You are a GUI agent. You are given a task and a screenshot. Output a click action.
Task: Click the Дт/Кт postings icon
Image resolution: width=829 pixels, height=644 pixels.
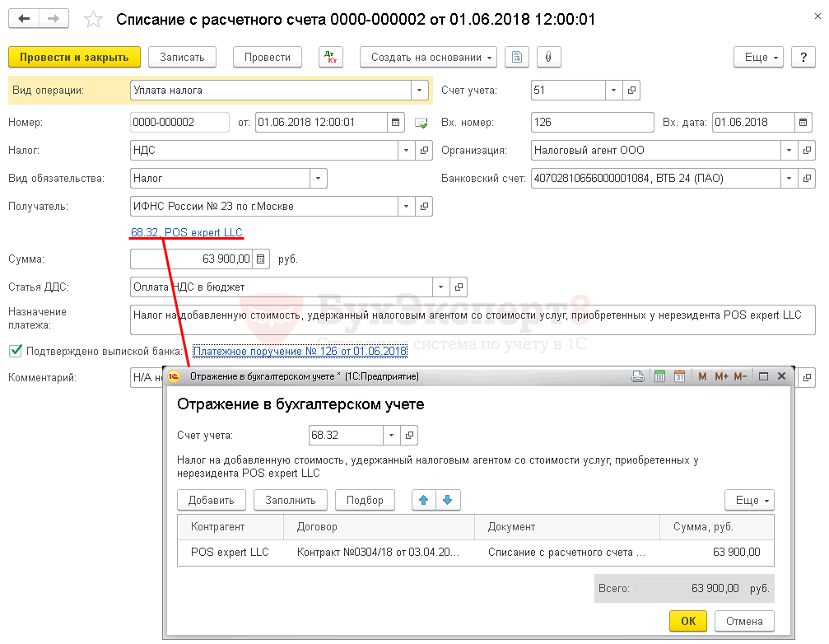click(x=331, y=58)
